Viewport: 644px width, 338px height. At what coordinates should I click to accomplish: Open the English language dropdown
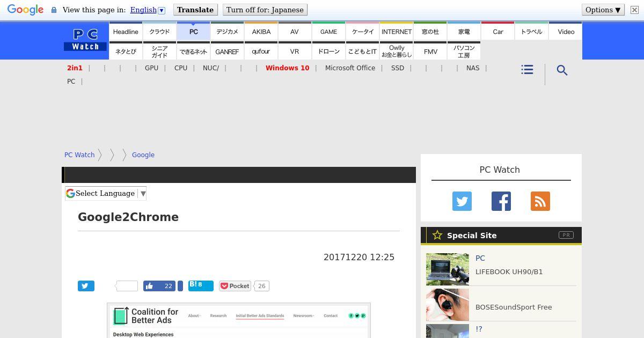click(148, 10)
